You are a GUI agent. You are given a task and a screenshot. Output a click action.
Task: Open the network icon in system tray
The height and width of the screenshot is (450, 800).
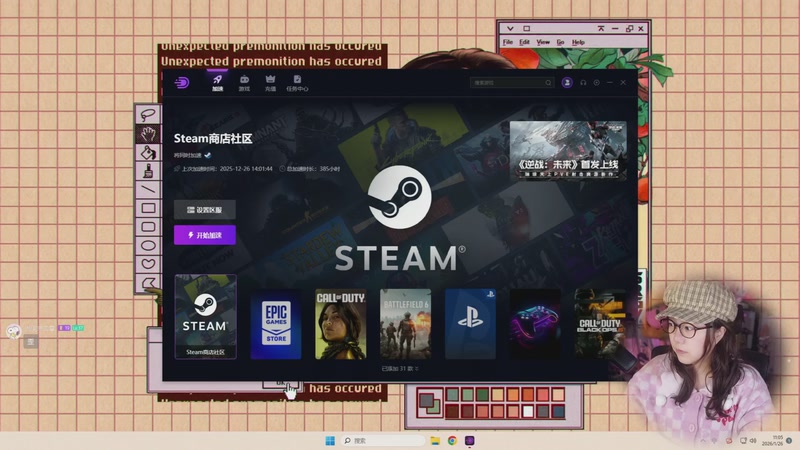(743, 440)
